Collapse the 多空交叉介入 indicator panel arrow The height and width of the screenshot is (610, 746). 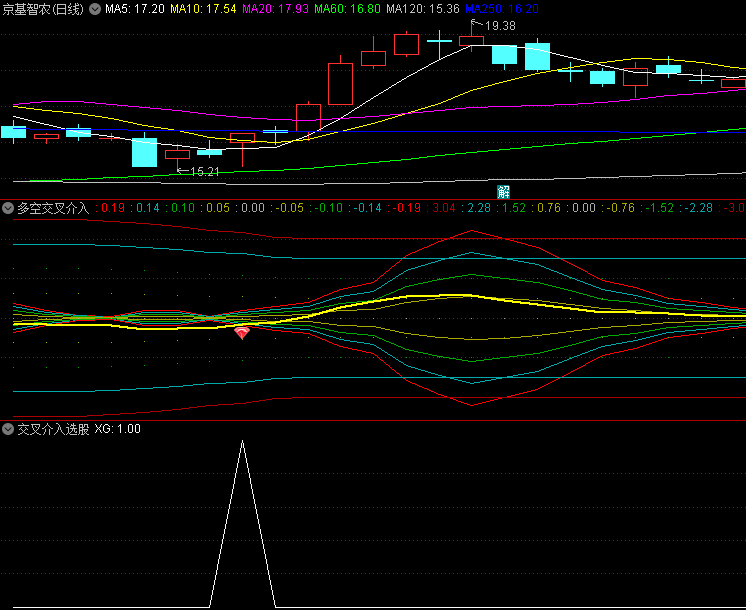click(x=9, y=208)
